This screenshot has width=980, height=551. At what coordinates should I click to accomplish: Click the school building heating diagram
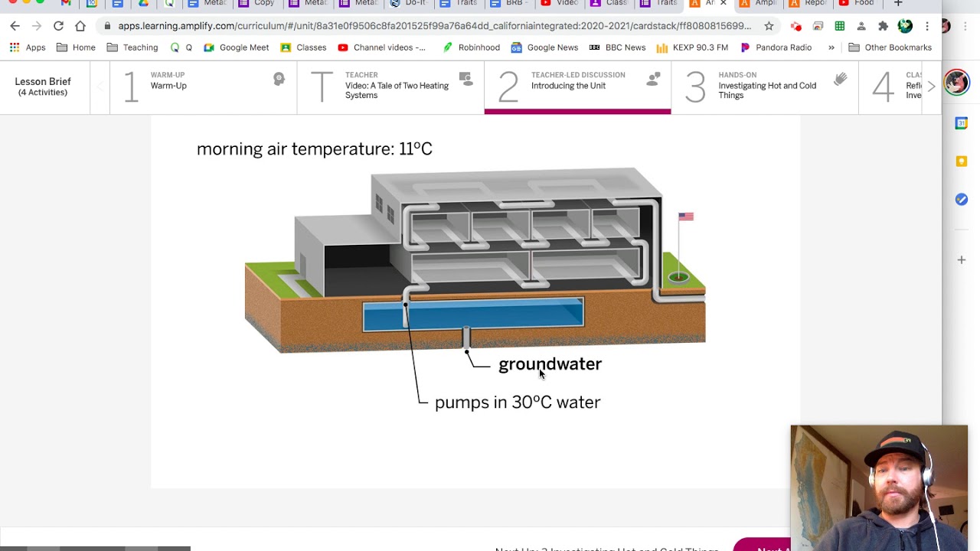(475, 259)
